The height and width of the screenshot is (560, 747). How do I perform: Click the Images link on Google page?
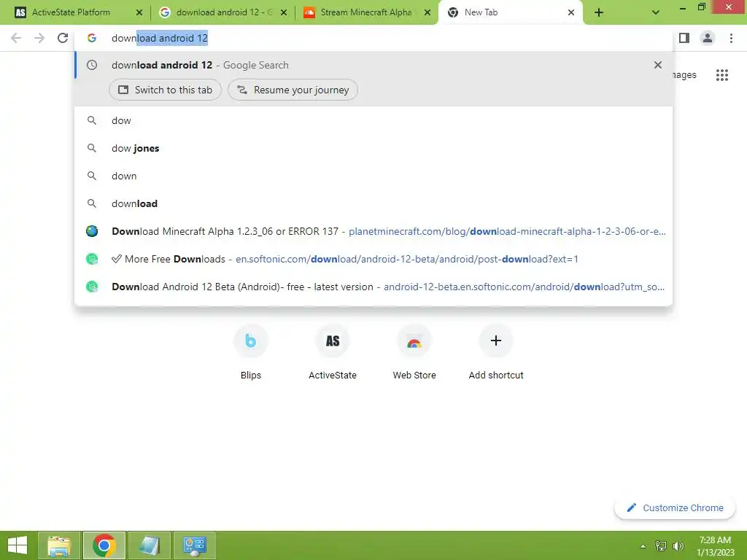coord(685,75)
